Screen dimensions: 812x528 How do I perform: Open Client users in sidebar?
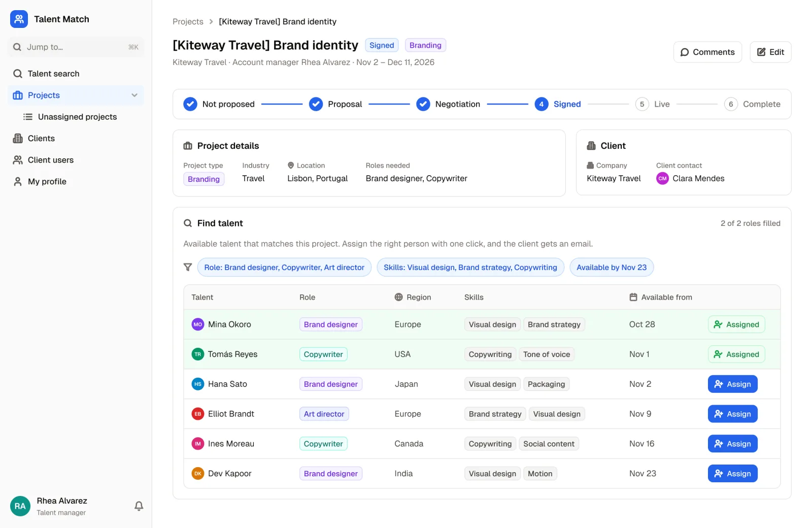click(76, 160)
